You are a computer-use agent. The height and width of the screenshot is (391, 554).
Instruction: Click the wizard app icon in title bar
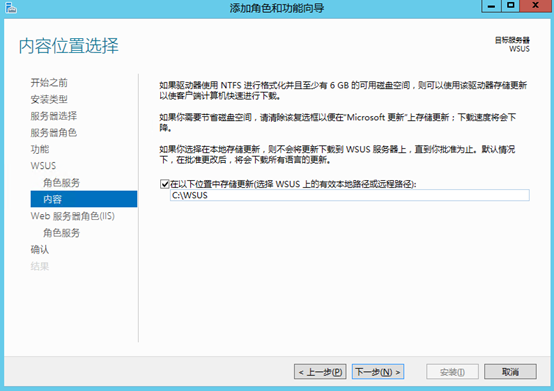(x=11, y=7)
